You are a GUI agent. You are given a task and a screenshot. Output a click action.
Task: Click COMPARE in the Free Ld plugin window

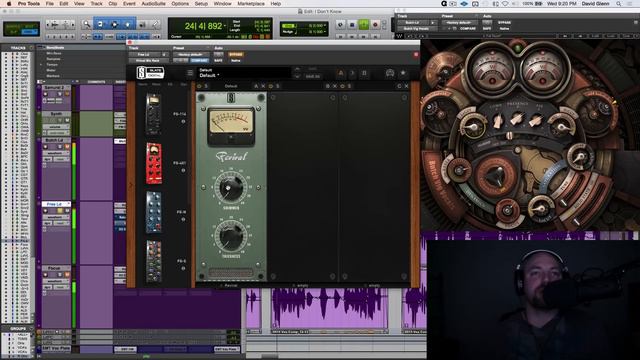coord(200,60)
